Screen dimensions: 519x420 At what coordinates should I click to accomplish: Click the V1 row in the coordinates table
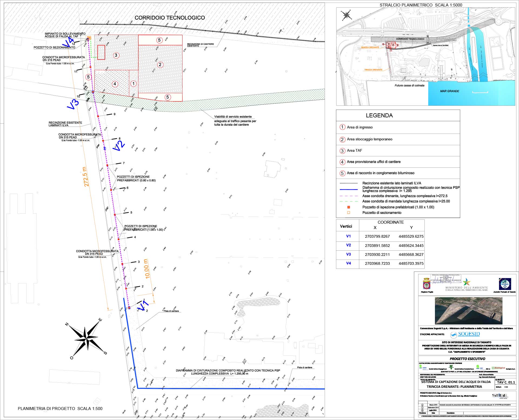tap(380, 236)
